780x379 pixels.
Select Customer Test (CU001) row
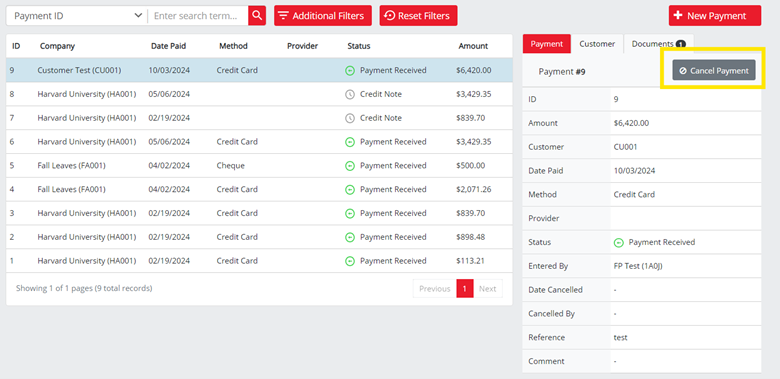tap(259, 70)
